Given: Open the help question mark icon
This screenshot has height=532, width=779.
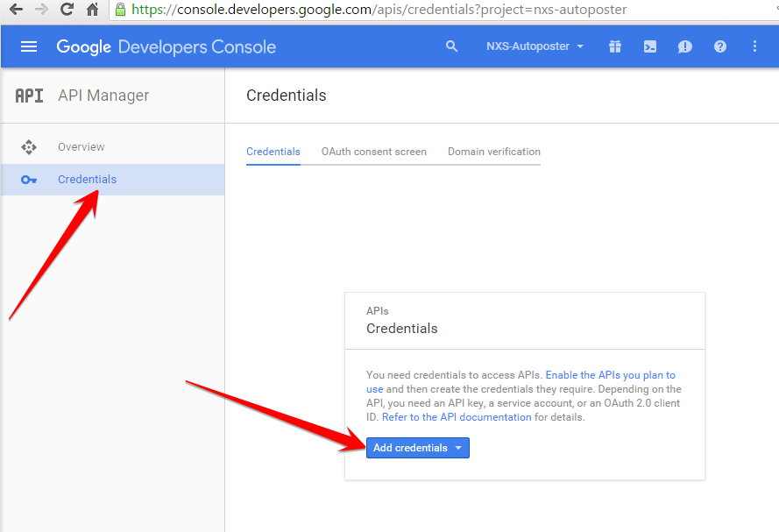Looking at the screenshot, I should (720, 46).
